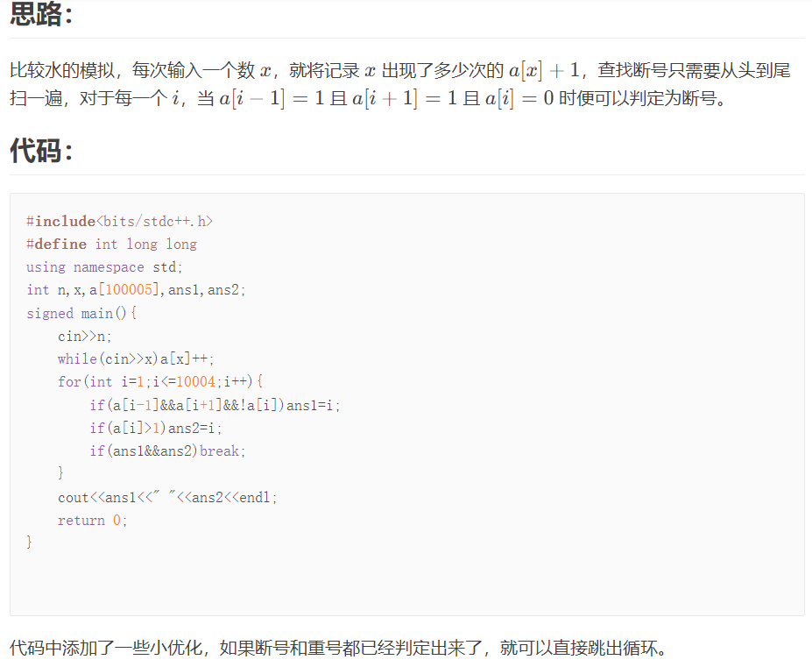Image resolution: width=812 pixels, height=667 pixels.
Task: Click the break keyword in code
Action: [x=220, y=451]
